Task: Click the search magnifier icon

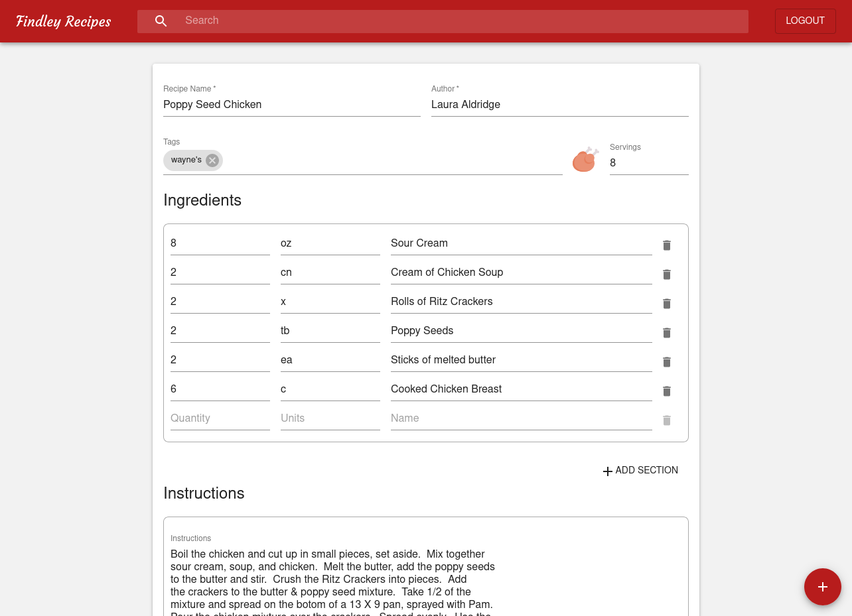Action: 161,21
